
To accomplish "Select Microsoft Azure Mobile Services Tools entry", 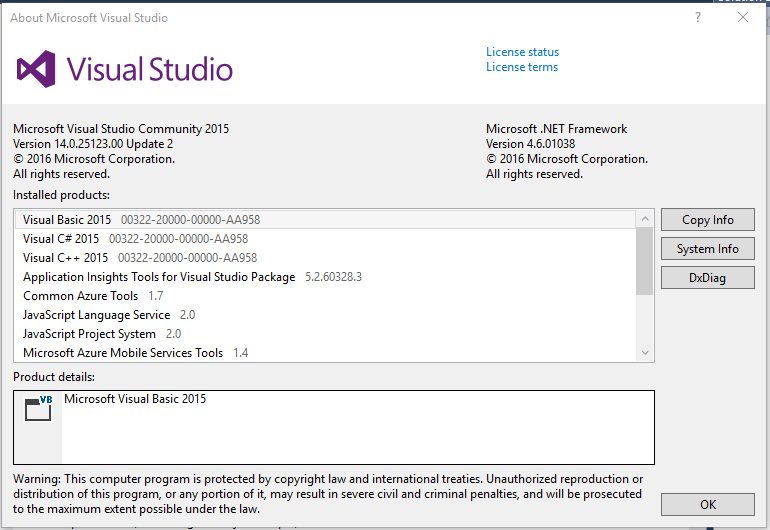I will 326,353.
